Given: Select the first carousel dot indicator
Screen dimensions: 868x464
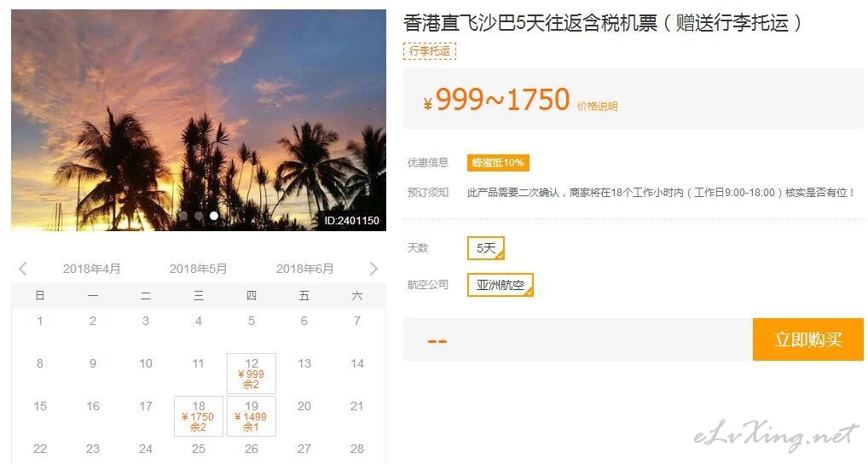Looking at the screenshot, I should pos(183,216).
